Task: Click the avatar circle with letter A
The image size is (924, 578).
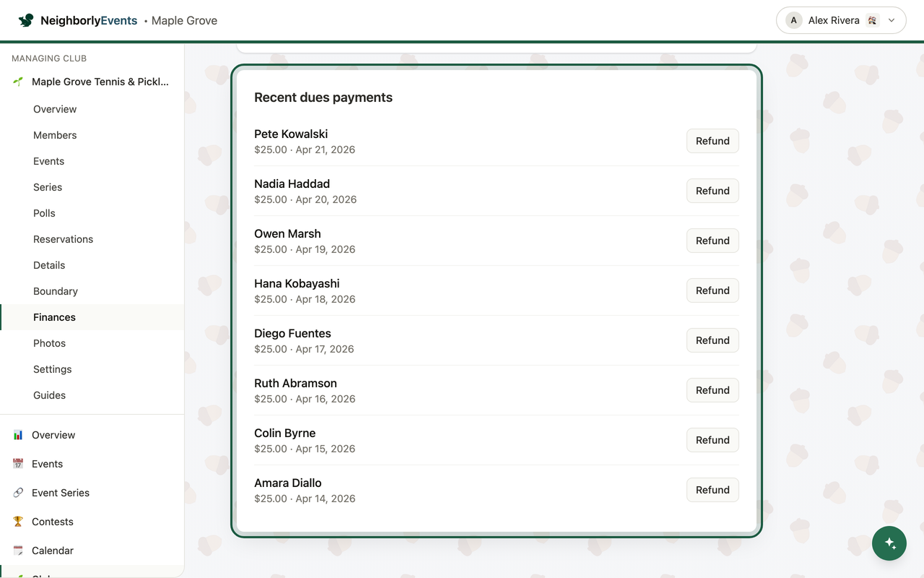Action: tap(794, 20)
